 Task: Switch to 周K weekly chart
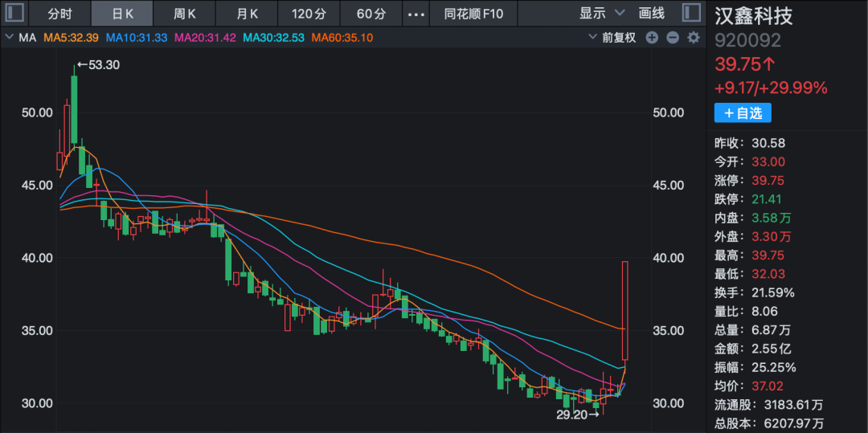coord(185,14)
